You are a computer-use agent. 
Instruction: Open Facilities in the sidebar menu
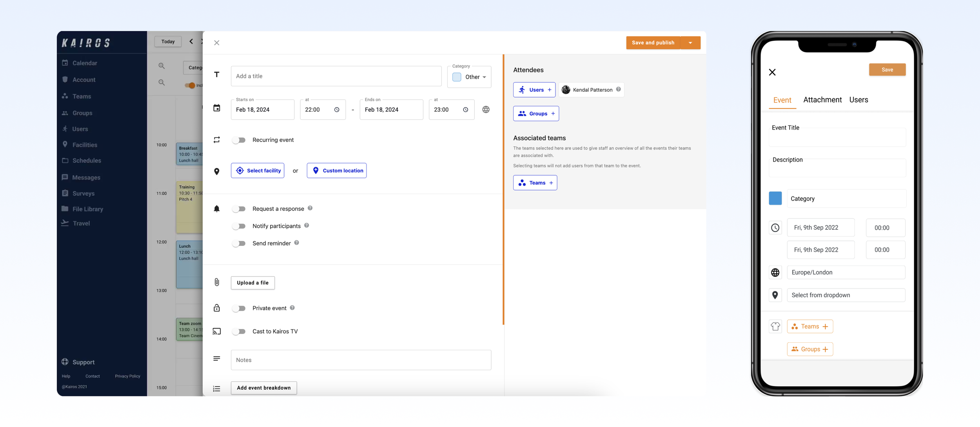[x=85, y=145]
